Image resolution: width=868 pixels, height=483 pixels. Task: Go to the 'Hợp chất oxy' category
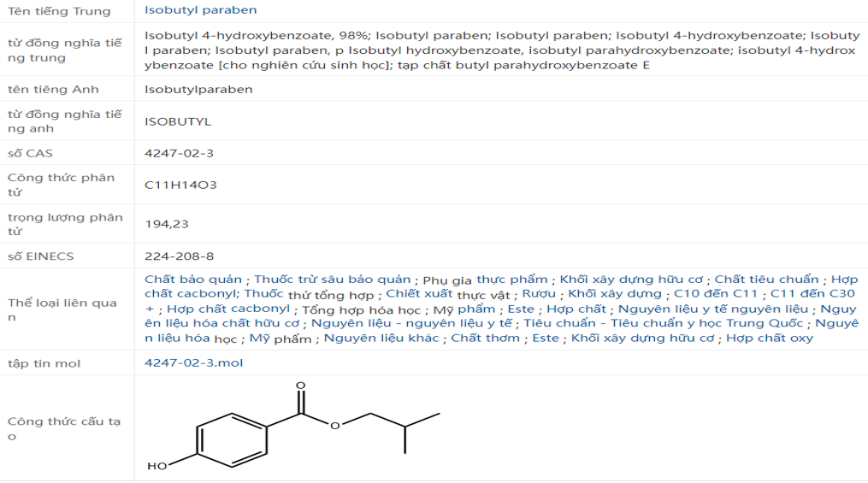tap(770, 339)
